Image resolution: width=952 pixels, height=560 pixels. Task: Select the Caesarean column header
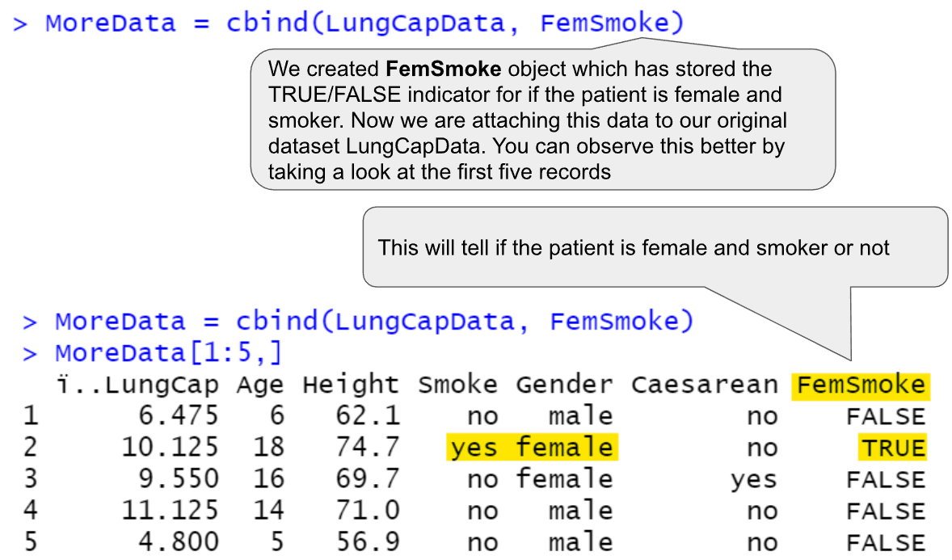[704, 385]
